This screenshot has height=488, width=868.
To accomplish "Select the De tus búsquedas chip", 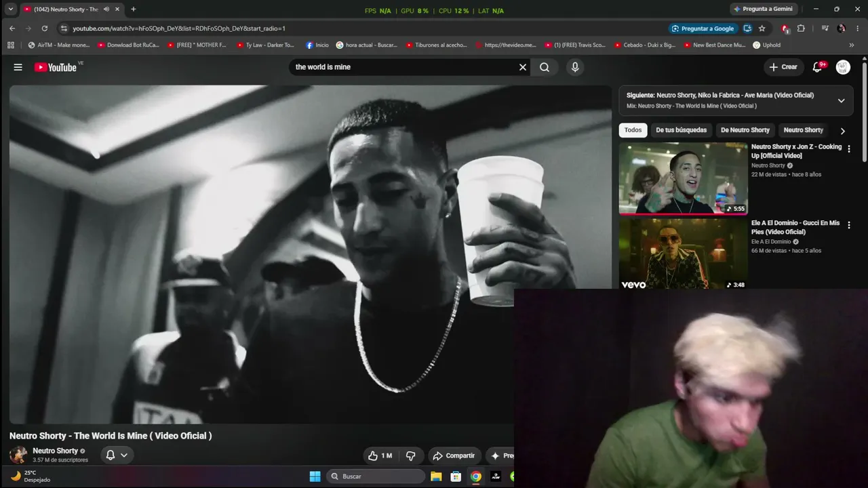I will click(681, 130).
